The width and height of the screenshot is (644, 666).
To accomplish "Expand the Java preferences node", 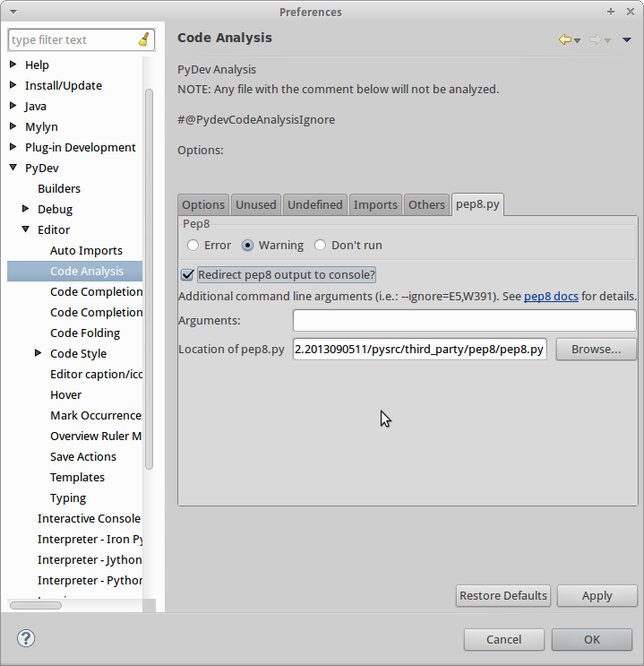I will tap(13, 106).
